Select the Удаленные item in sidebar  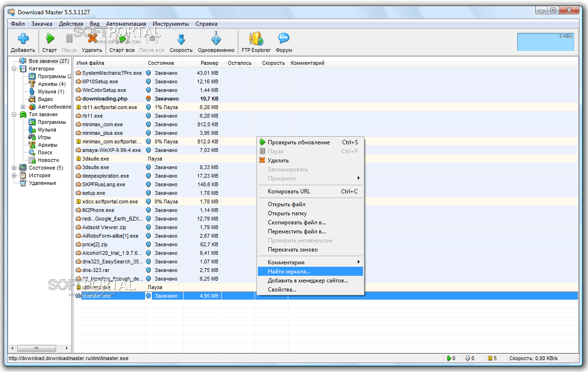coord(42,183)
